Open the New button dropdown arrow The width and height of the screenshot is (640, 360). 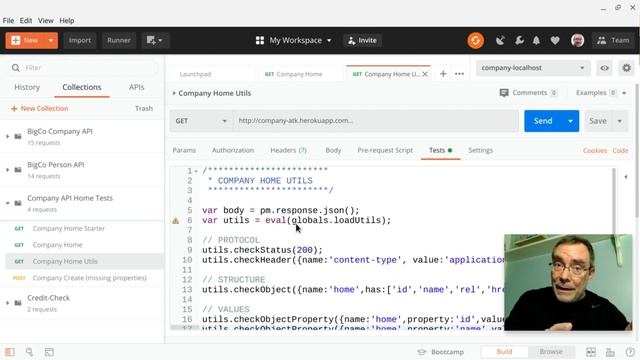point(51,40)
